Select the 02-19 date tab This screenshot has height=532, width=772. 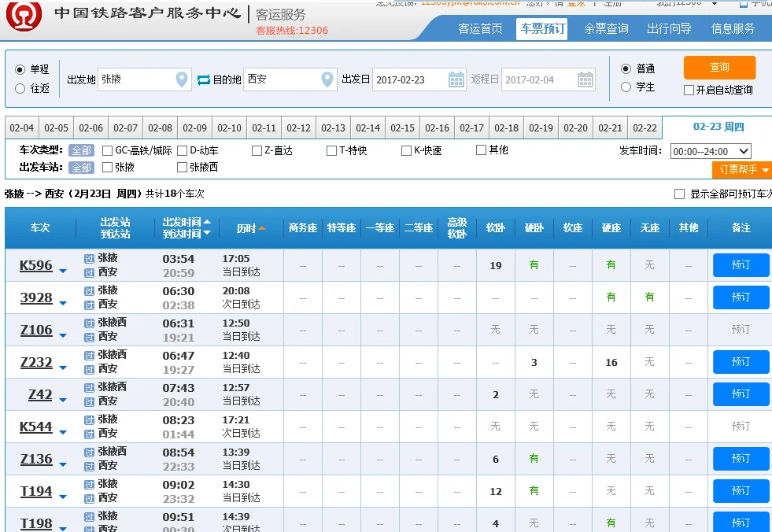click(541, 126)
